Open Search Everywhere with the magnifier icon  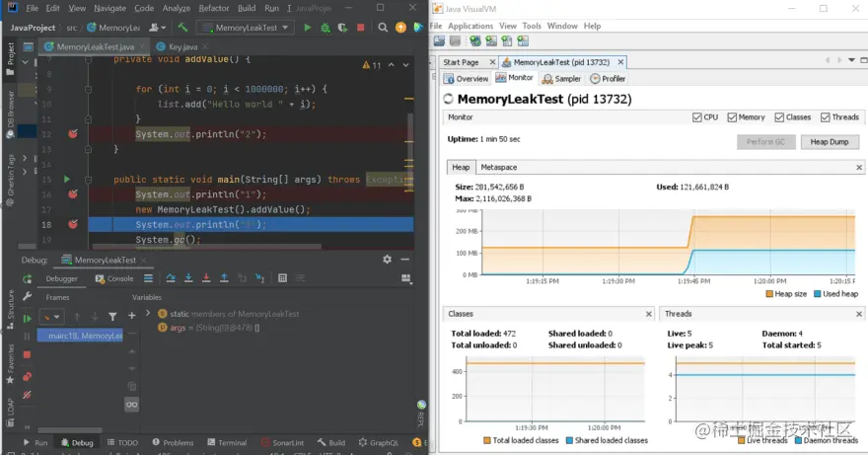(383, 28)
